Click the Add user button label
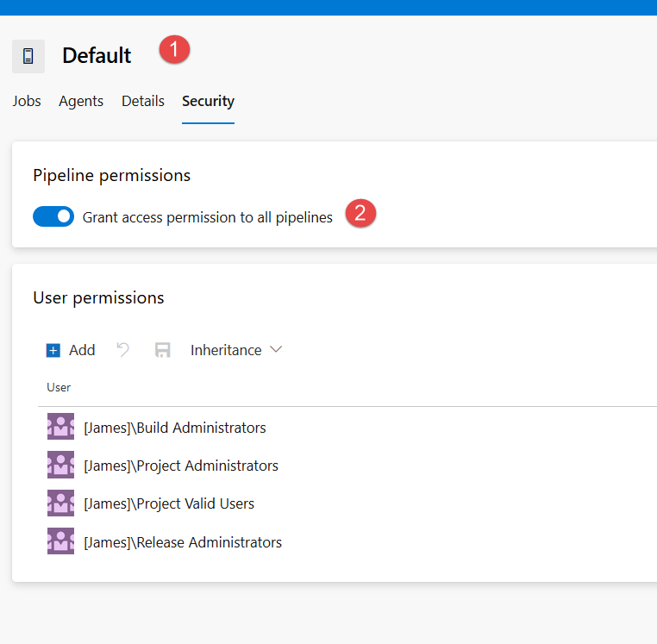The height and width of the screenshot is (644, 657). click(x=82, y=350)
